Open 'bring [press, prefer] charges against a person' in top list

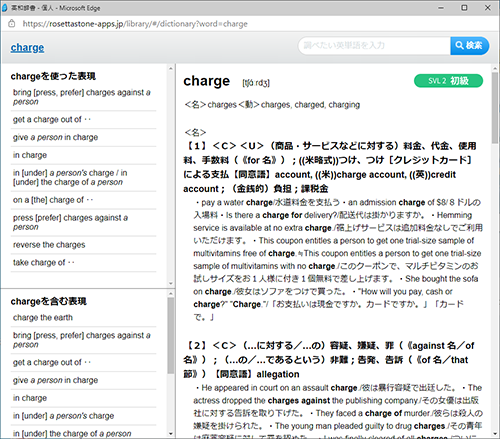[x=83, y=97]
